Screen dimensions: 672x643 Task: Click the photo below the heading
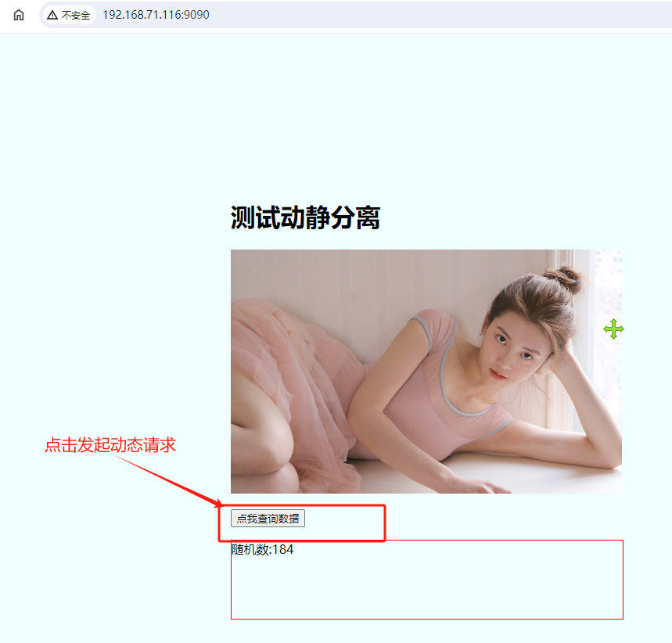(426, 371)
